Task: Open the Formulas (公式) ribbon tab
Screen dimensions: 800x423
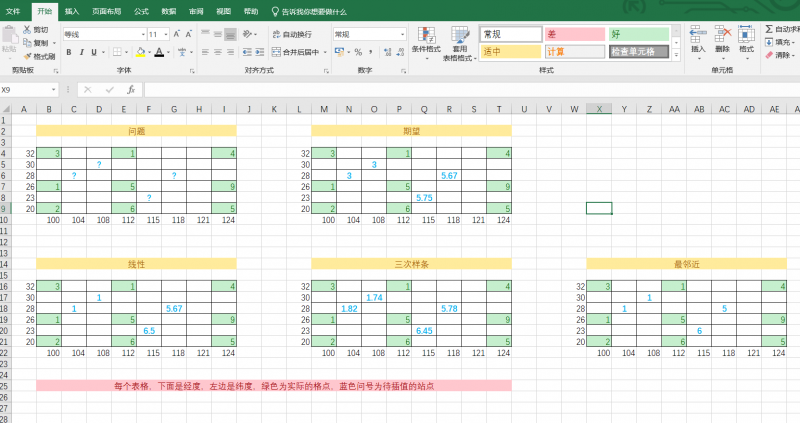Action: 141,11
